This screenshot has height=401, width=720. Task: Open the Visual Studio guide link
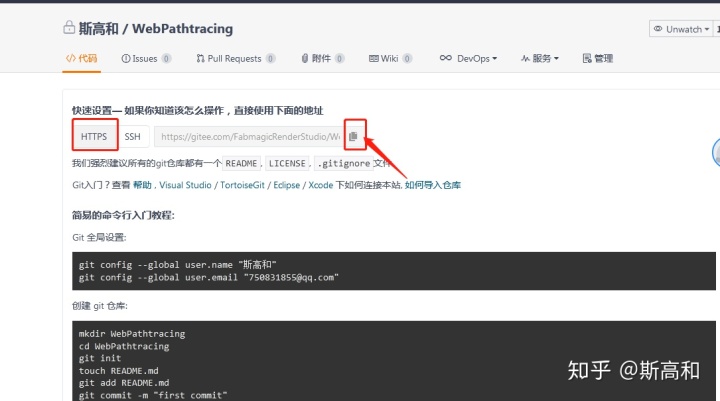[x=185, y=185]
